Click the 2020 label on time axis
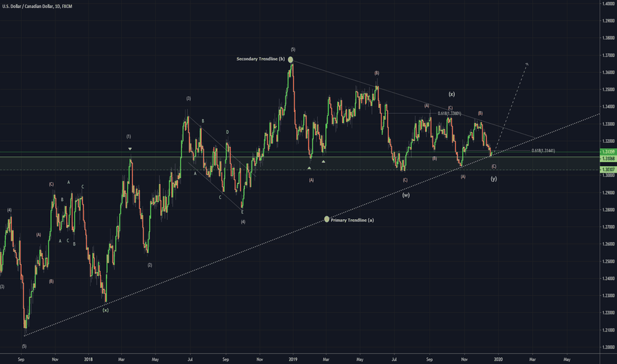 [x=498, y=359]
